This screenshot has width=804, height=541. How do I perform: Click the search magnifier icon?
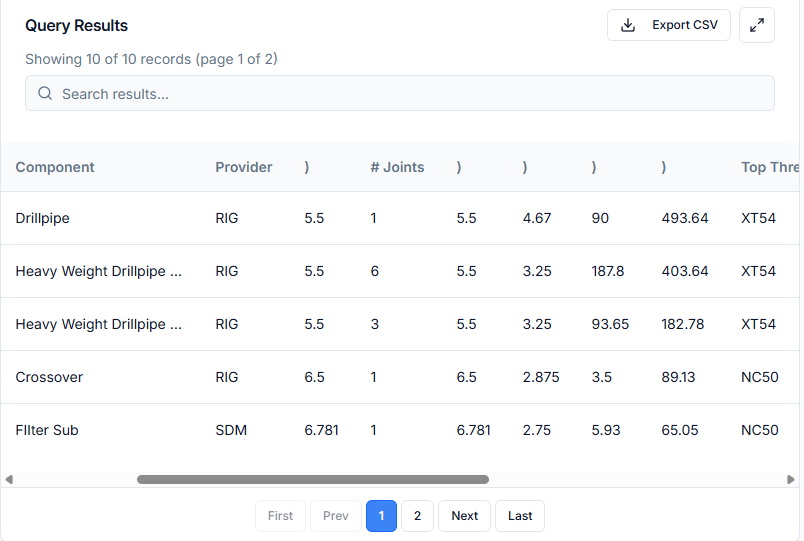click(45, 94)
